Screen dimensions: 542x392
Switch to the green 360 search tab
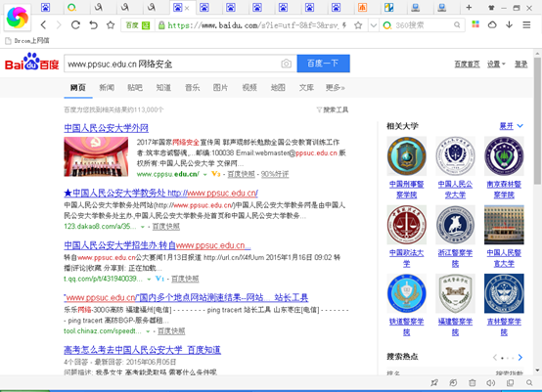[x=71, y=7]
